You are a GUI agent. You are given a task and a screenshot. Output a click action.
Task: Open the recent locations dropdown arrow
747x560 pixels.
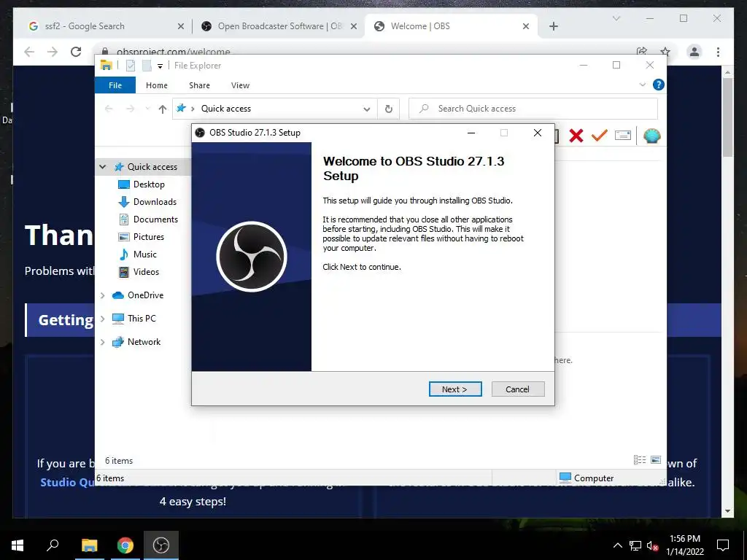[x=147, y=109]
